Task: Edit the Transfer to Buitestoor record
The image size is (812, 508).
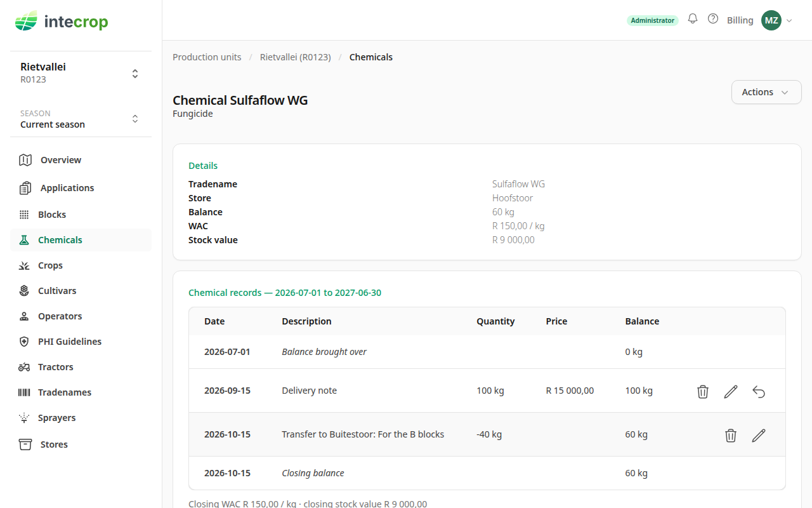Action: [759, 435]
